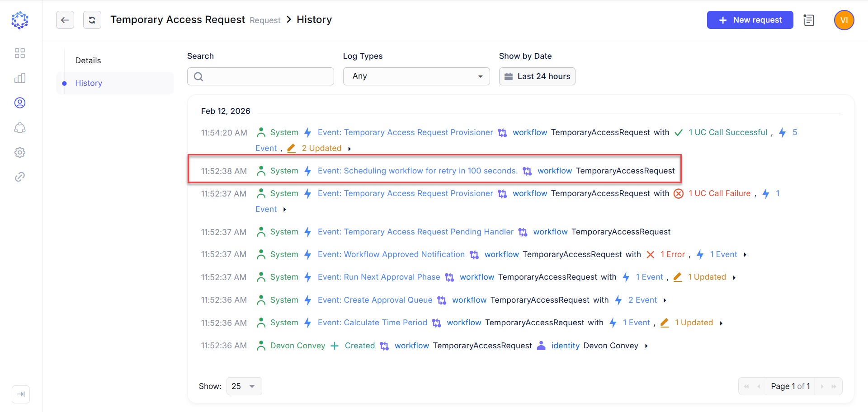Click the back arrow icon in the header
Image resolution: width=868 pixels, height=412 pixels.
pos(65,20)
